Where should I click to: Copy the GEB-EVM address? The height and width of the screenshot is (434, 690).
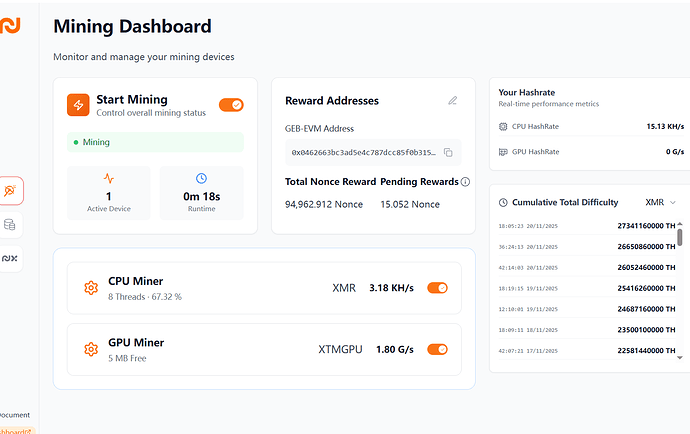click(x=448, y=152)
